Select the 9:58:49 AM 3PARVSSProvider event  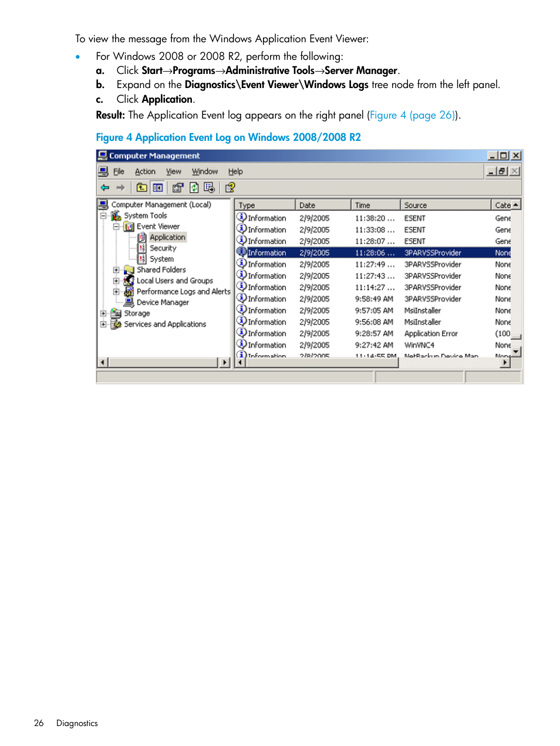point(373,299)
